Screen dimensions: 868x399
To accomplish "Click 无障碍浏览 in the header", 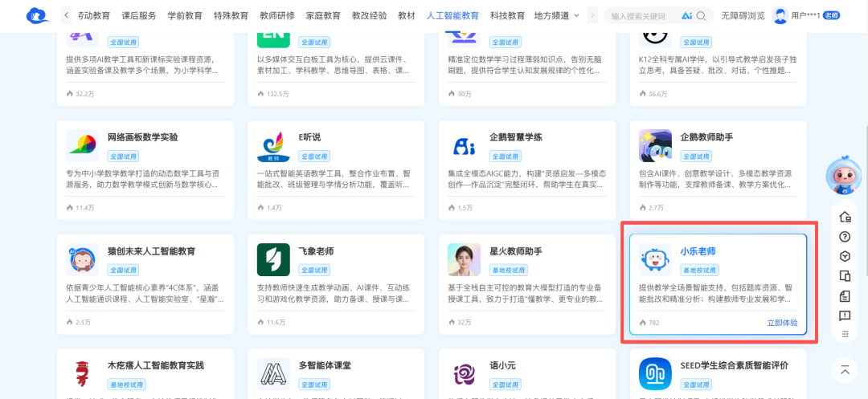I will click(743, 15).
